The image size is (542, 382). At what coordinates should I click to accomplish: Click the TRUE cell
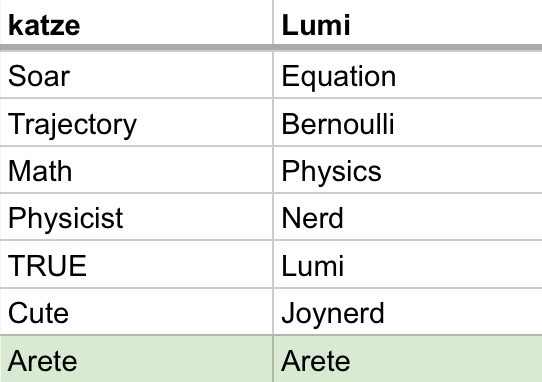click(x=136, y=264)
